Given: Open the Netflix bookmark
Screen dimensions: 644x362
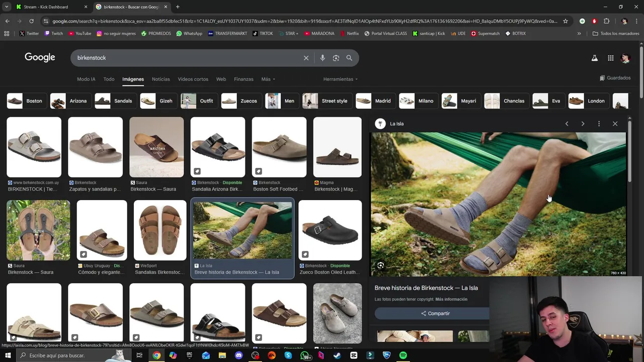Looking at the screenshot, I should (349, 34).
